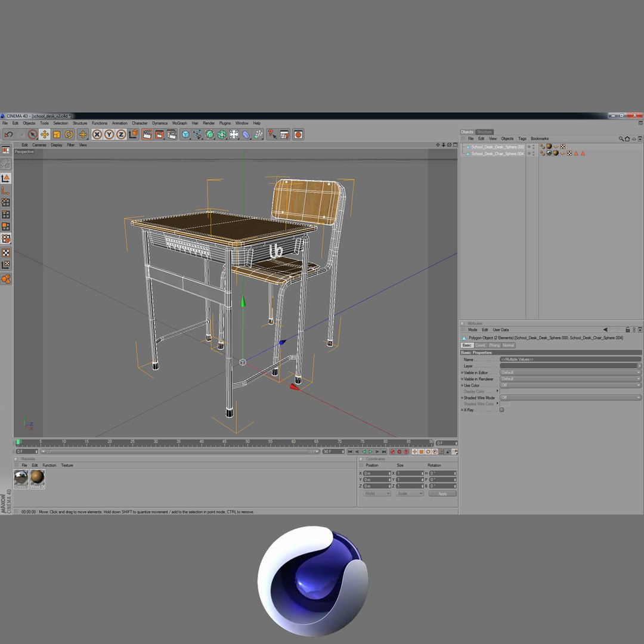Viewport: 644px width, 644px height.
Task: Go back with attribute manager arrow
Action: [x=605, y=330]
